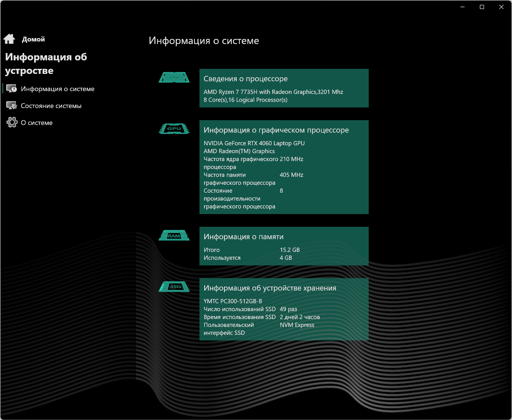Viewport: 512px width, 420px height.
Task: Click the GPU chip icon
Action: [x=174, y=129]
